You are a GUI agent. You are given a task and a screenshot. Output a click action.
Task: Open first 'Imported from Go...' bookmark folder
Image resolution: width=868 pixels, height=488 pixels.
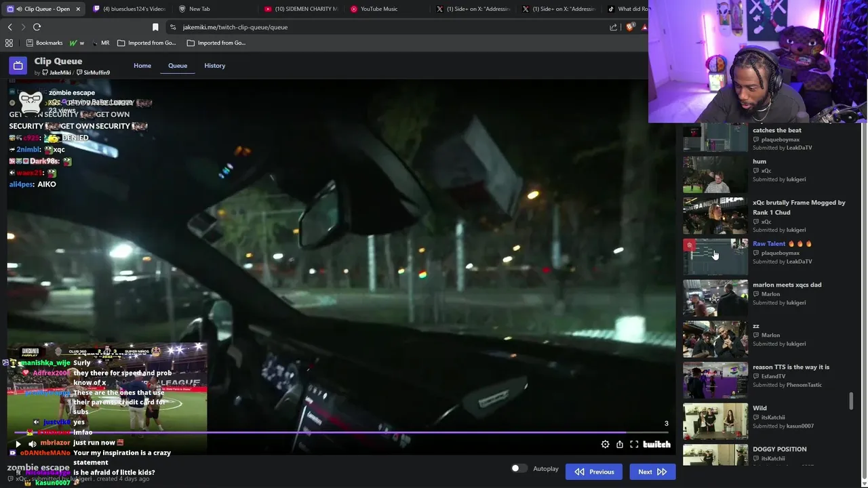point(146,43)
